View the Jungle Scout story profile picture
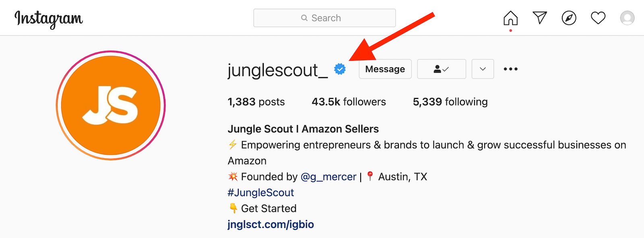The width and height of the screenshot is (644, 238). coord(111,105)
